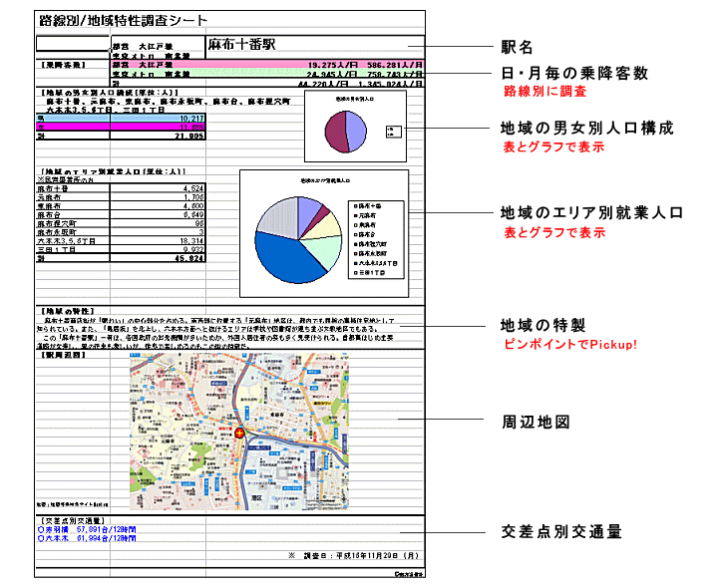Click the 三田1丁目 legend entry in area chart
Image resolution: width=718 pixels, height=588 pixels.
point(369,273)
